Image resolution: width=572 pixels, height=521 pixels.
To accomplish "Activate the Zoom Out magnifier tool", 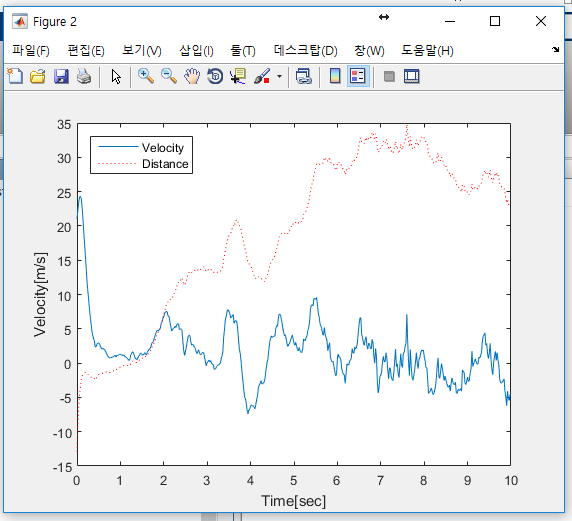I will pos(169,77).
